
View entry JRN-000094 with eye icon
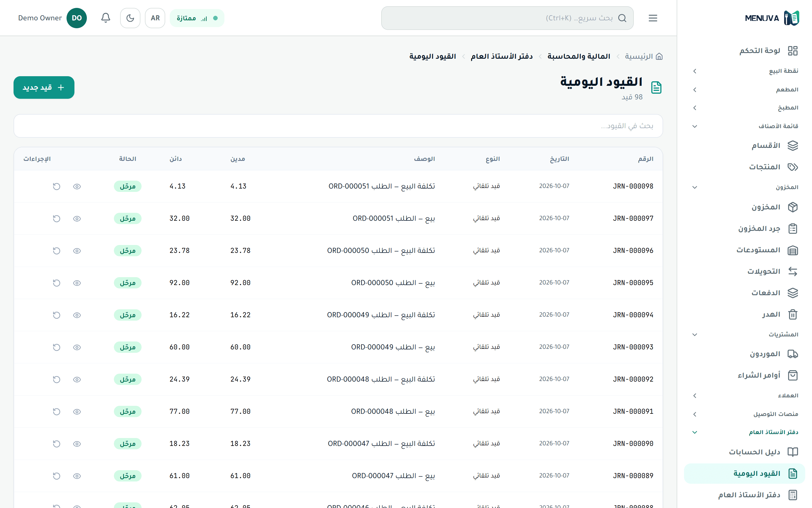click(77, 315)
